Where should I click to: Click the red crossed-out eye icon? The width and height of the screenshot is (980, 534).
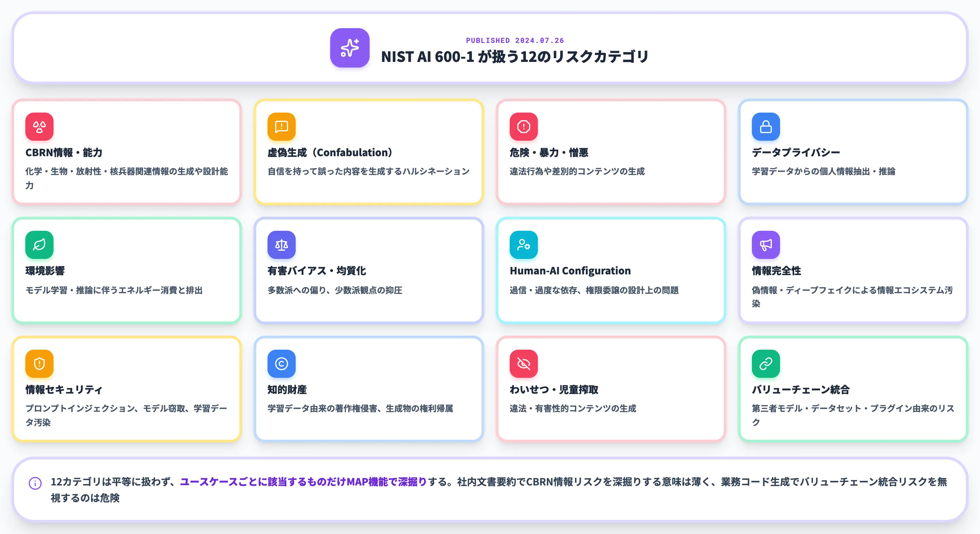[523, 364]
